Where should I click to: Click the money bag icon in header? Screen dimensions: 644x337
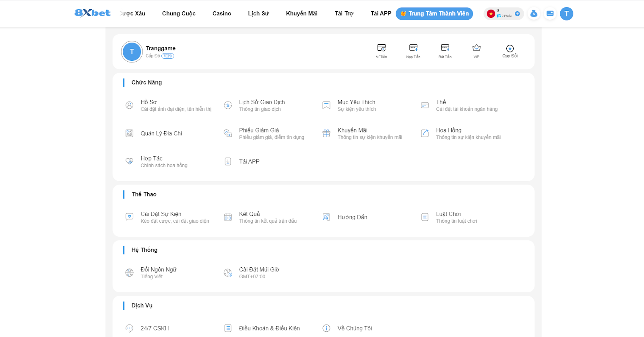click(534, 14)
